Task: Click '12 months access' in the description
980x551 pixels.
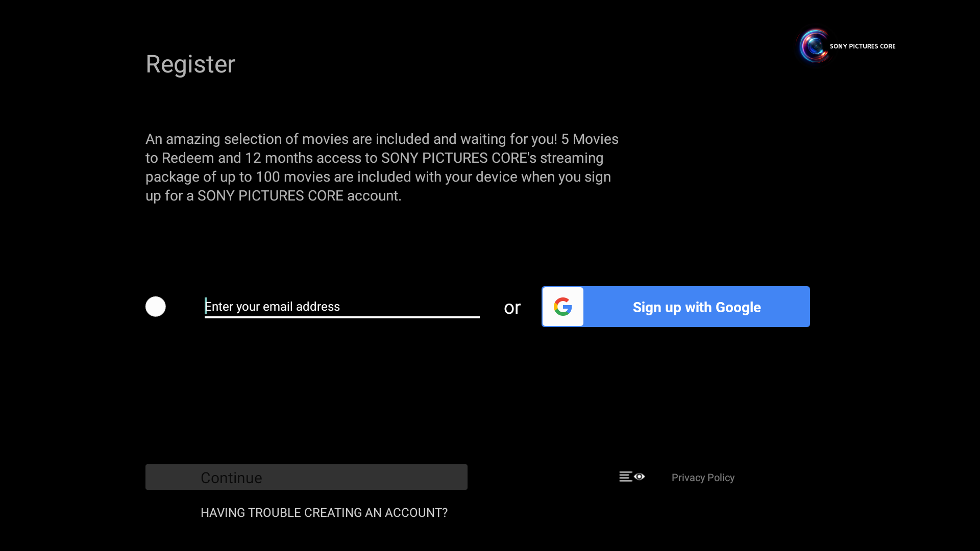Action: tap(303, 158)
